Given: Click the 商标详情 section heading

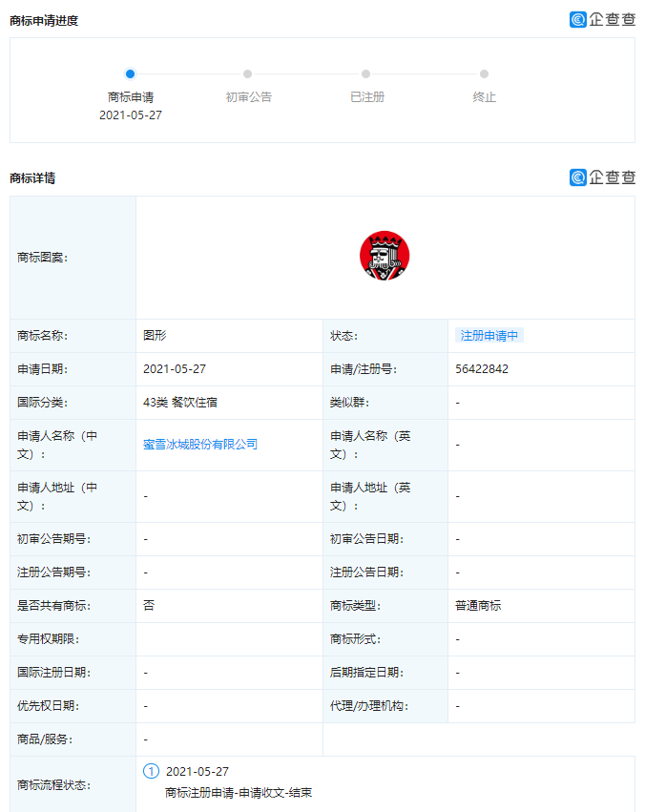Looking at the screenshot, I should (32, 178).
